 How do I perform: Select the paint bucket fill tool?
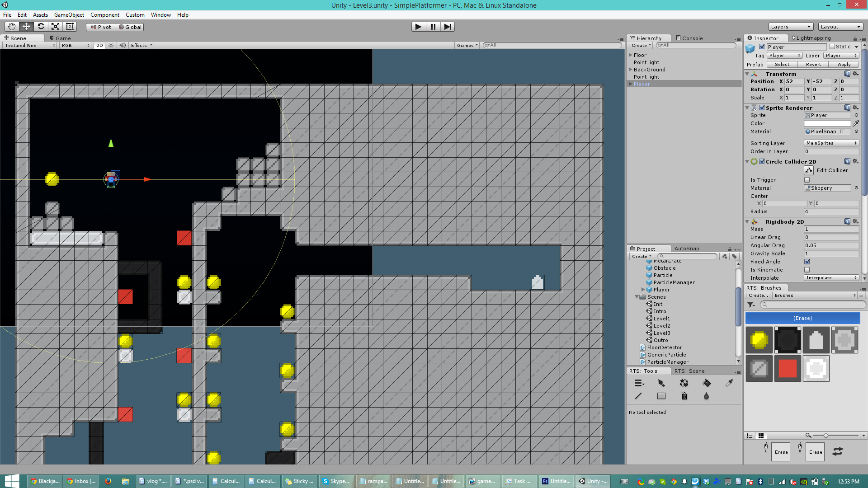tap(707, 383)
